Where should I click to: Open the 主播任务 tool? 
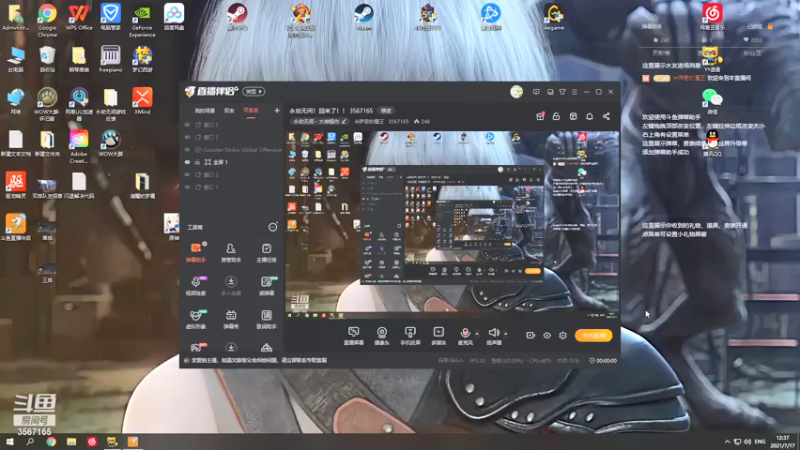[266, 252]
